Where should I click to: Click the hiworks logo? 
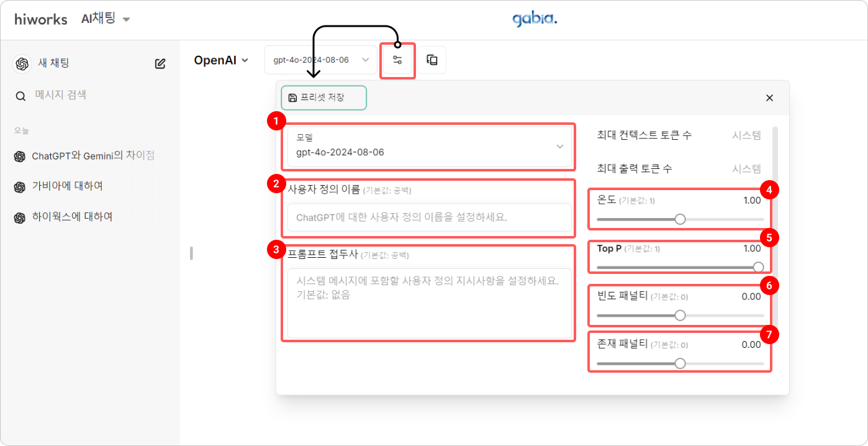pos(41,19)
